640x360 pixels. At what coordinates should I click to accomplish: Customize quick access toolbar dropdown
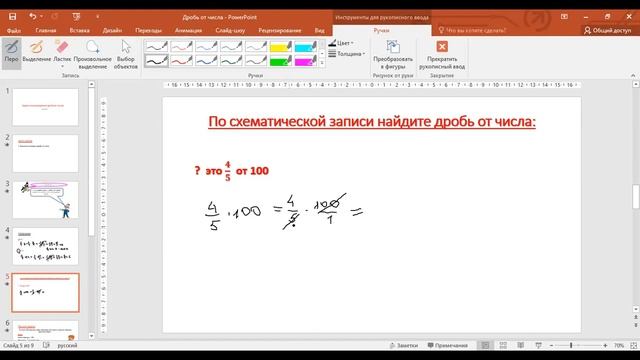tap(98, 17)
